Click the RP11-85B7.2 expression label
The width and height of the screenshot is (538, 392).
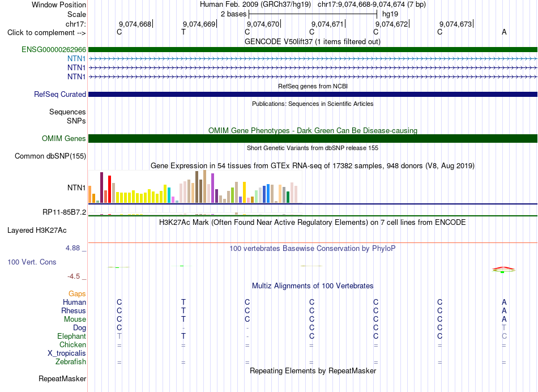64,212
